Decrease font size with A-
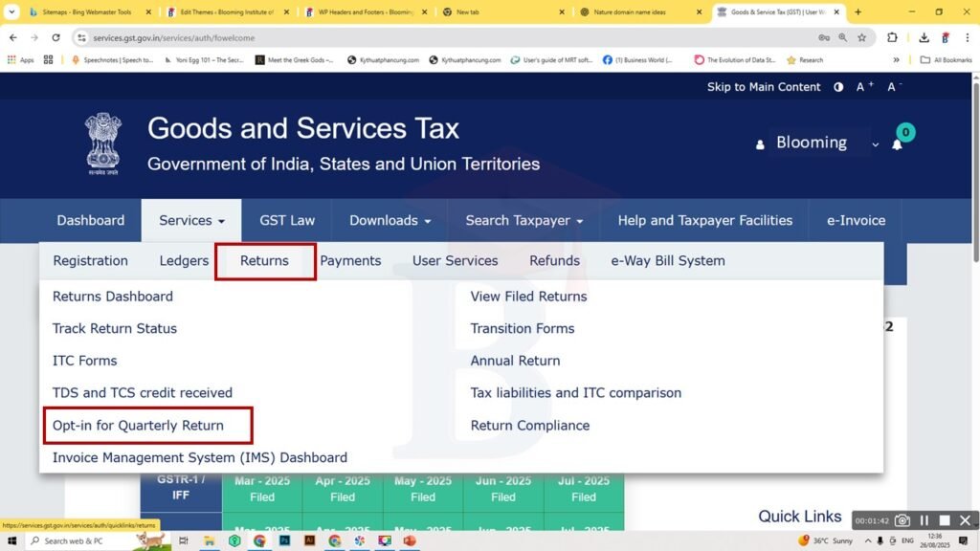 [x=895, y=87]
